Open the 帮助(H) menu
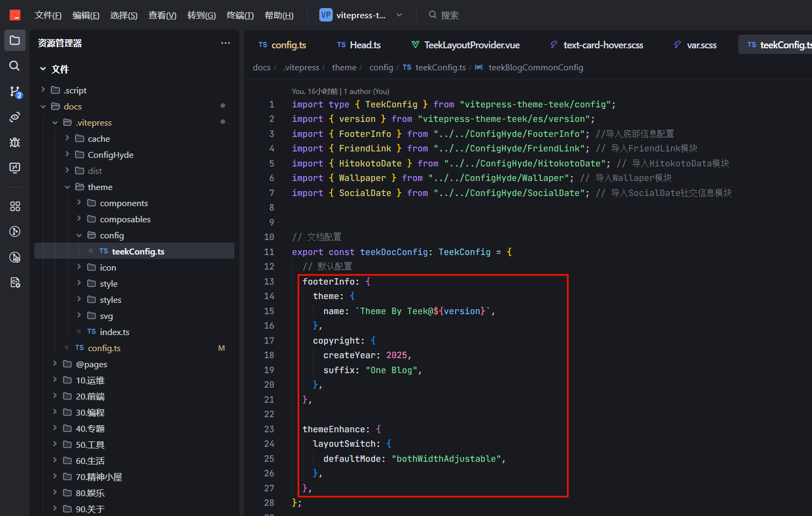The height and width of the screenshot is (516, 812). point(279,15)
